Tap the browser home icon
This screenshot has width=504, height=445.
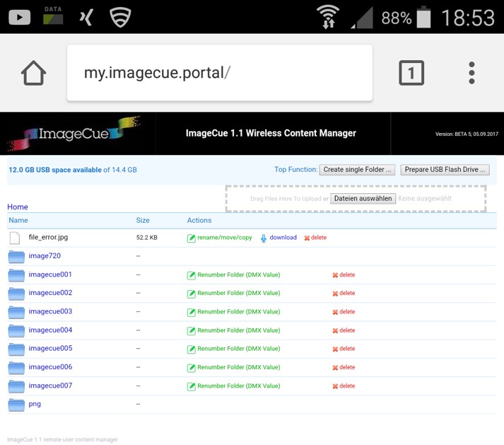pos(33,73)
